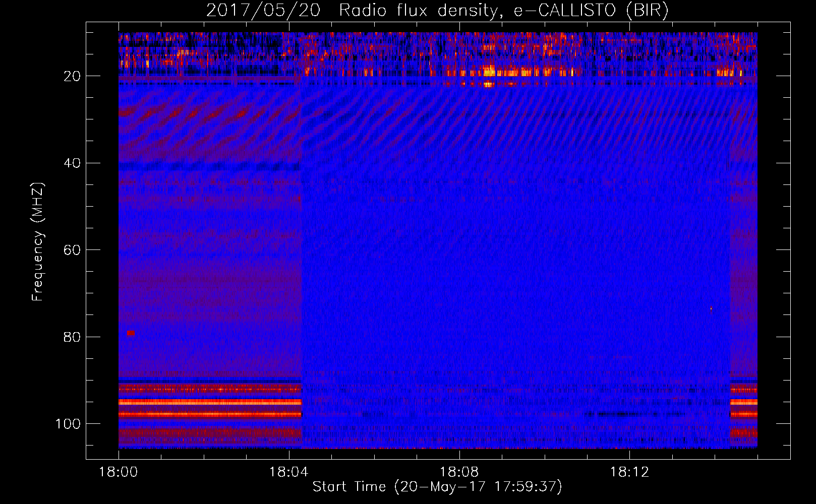816x504 pixels.
Task: Select the y-axis label 'Frequency (MHZ)'
Action: pos(38,241)
